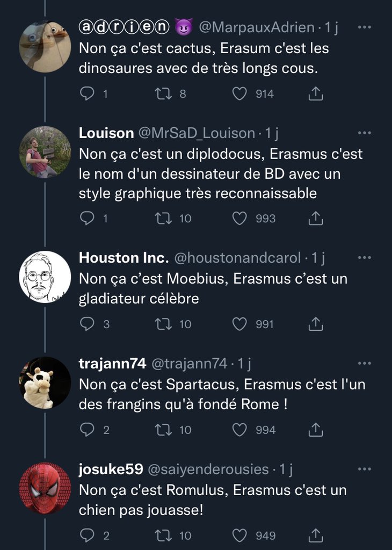Reply to trajann74's Spartacus tweet
The image size is (392, 550).
pos(87,430)
